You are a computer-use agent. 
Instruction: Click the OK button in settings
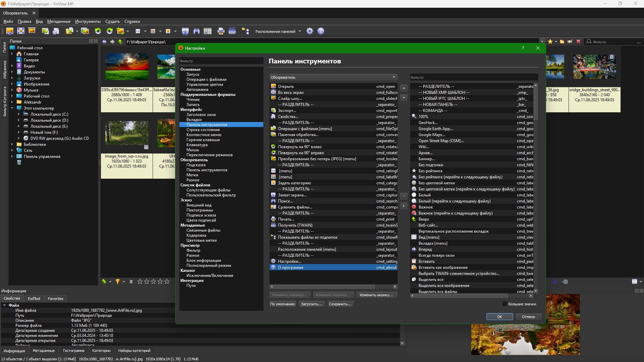[x=499, y=317]
